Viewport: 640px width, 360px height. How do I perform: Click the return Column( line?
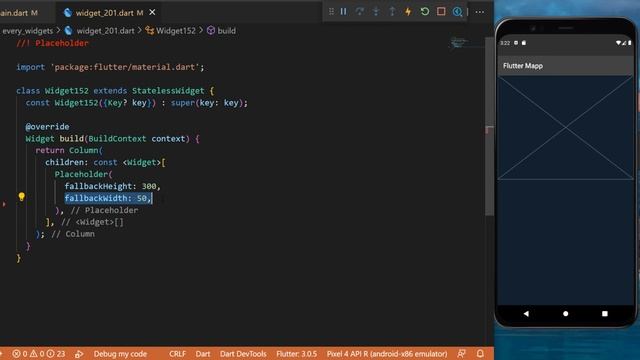(69, 150)
